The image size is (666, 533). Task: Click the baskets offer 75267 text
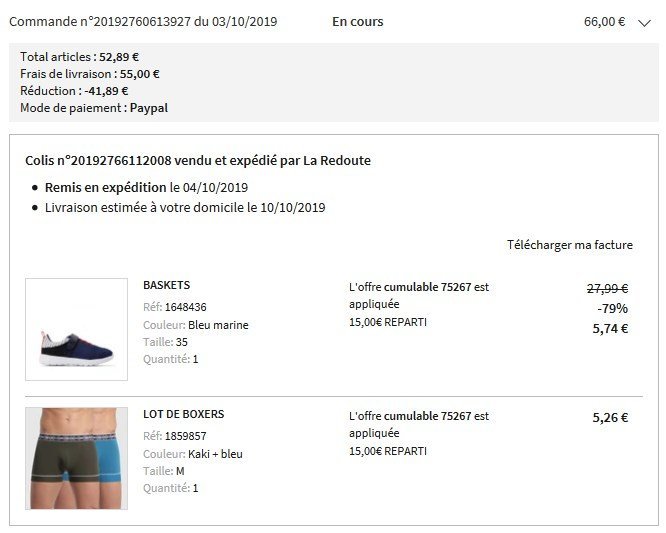(x=419, y=296)
